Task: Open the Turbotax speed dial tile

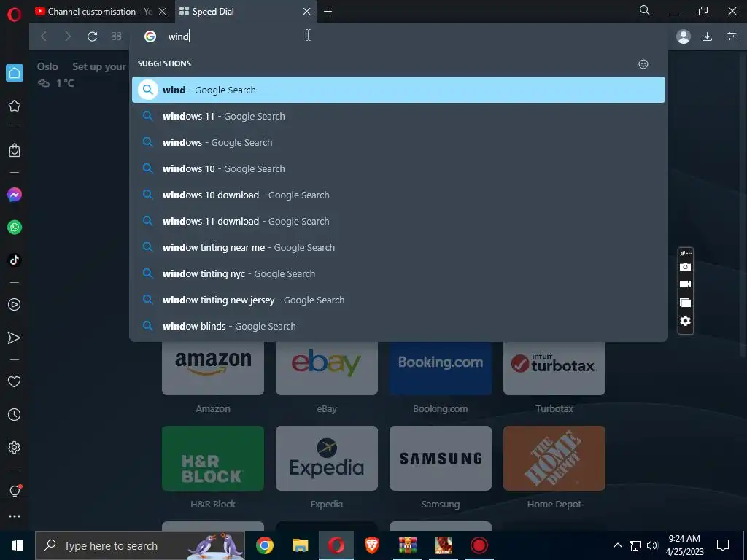Action: [554, 368]
